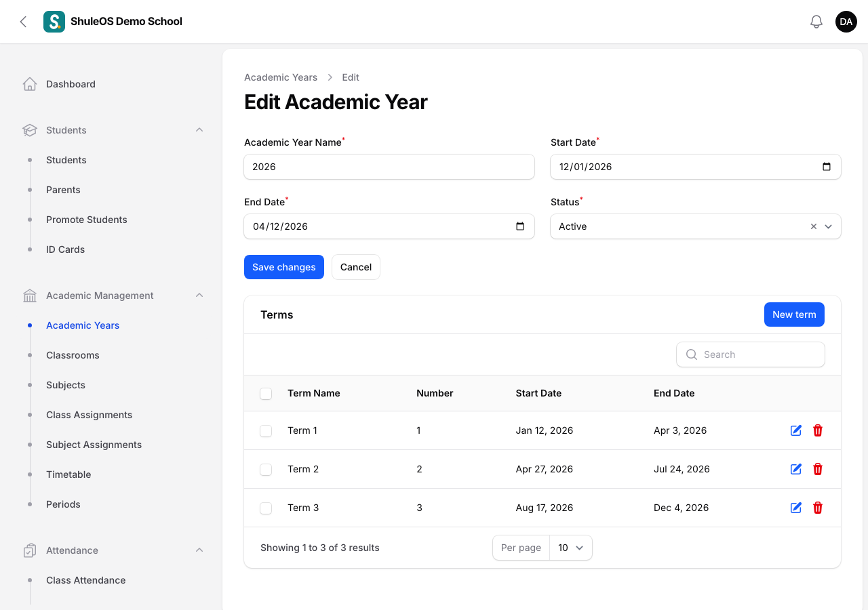Follow the Academic Years breadcrumb link
The height and width of the screenshot is (610, 868).
(x=281, y=77)
